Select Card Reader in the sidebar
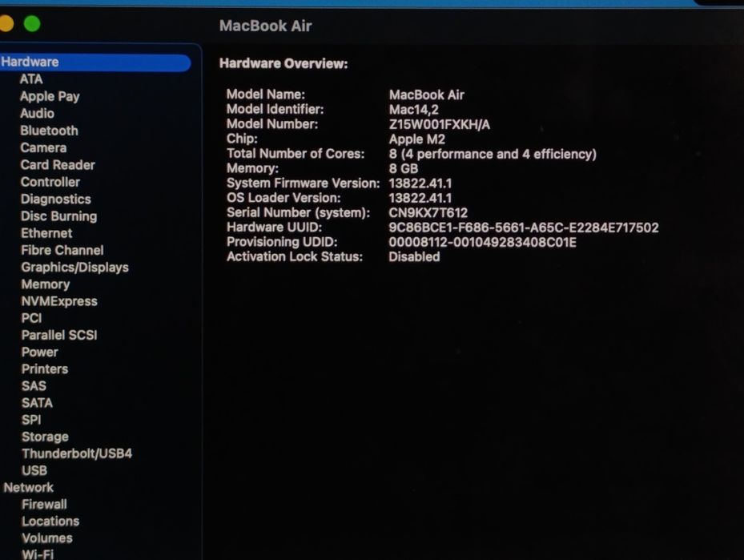 (58, 165)
